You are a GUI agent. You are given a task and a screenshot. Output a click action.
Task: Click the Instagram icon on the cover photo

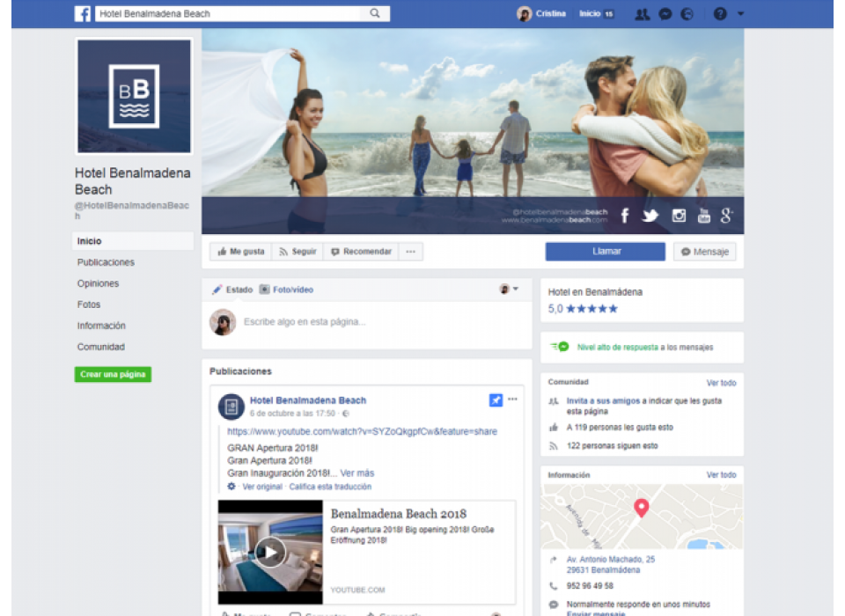click(x=679, y=216)
